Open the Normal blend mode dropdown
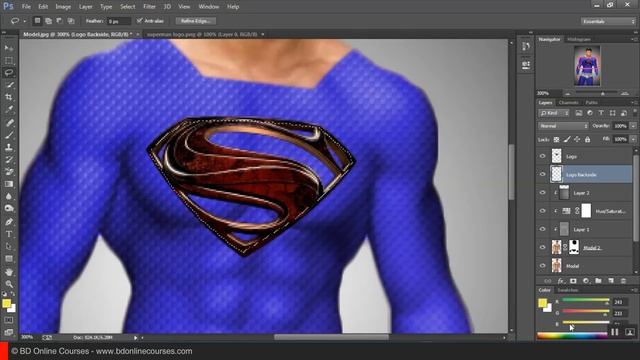 tap(563, 126)
